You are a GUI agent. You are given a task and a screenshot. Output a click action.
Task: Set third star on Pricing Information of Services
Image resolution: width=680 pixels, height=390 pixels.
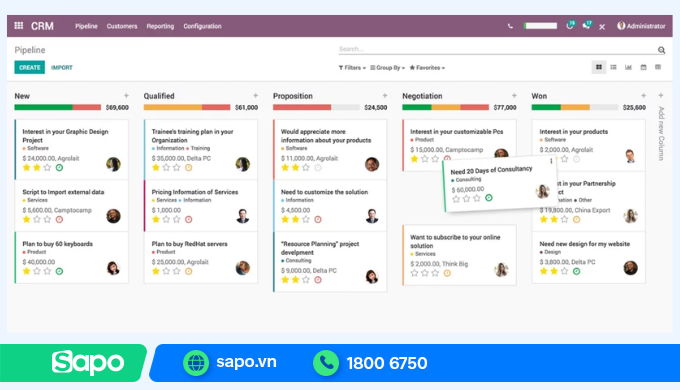[x=177, y=220]
